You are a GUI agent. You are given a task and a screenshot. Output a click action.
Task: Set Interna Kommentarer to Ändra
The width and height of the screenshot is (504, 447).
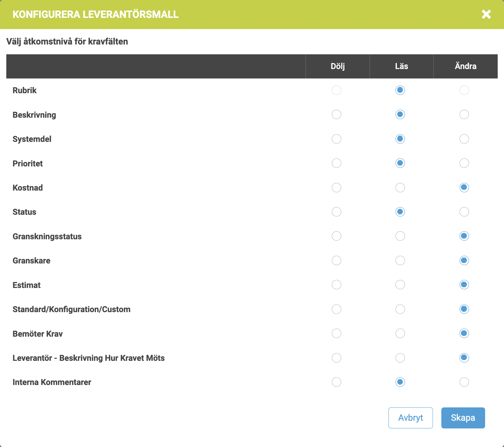point(464,382)
